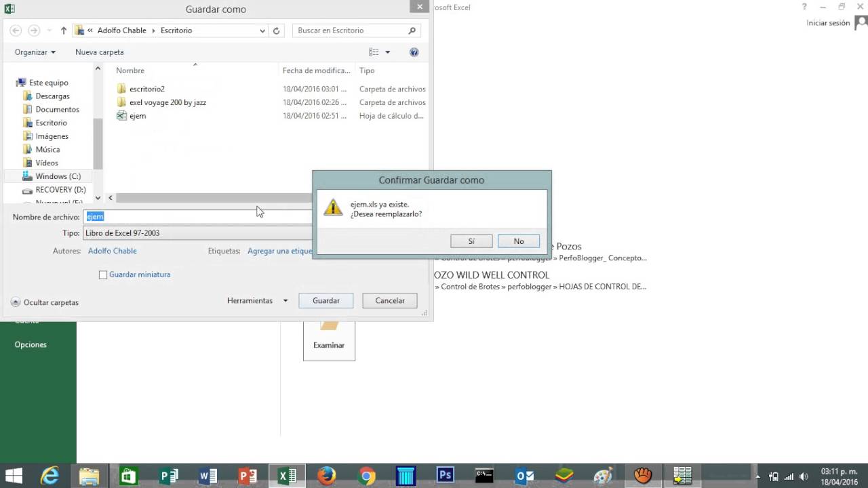Click Adolfo Chable in the address path

coord(122,30)
